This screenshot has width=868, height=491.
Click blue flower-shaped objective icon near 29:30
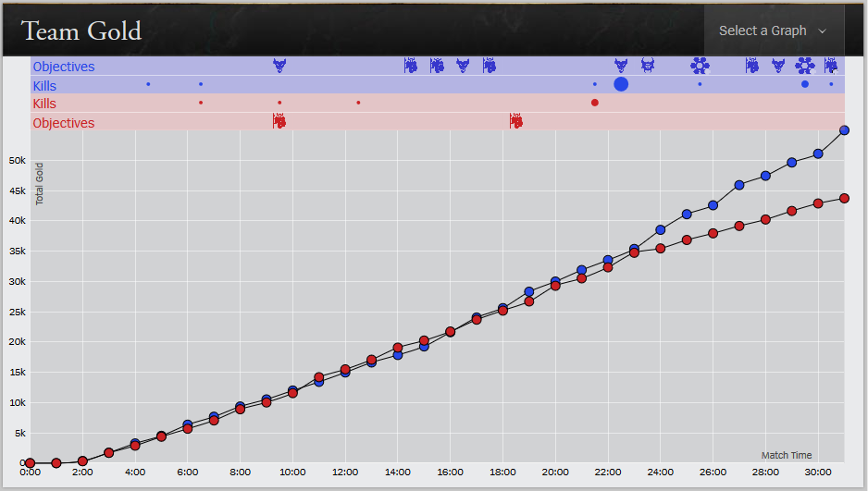pos(805,66)
